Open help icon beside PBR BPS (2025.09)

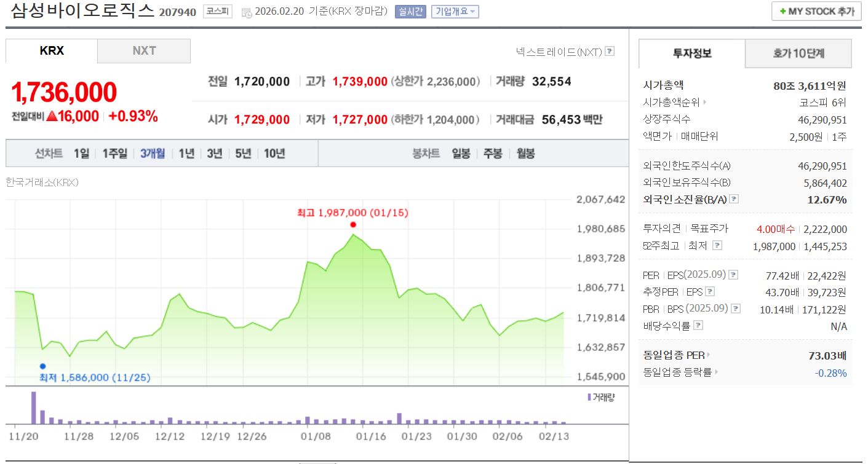pos(736,309)
